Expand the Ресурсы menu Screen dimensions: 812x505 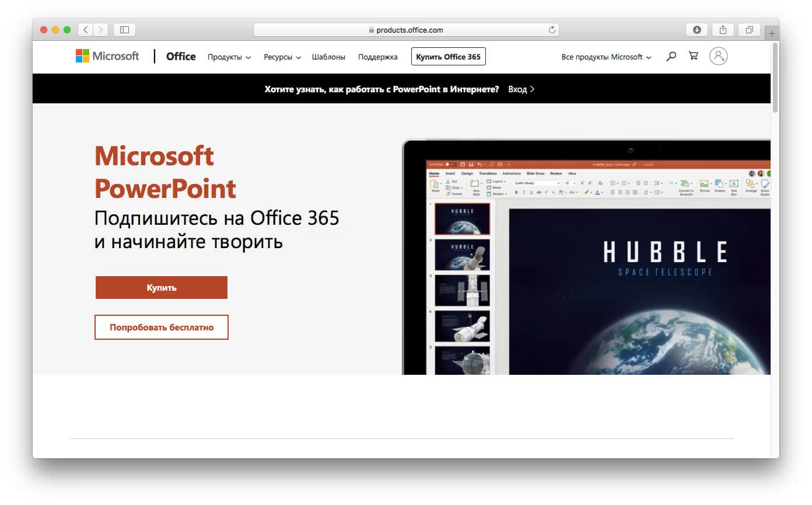tap(282, 57)
